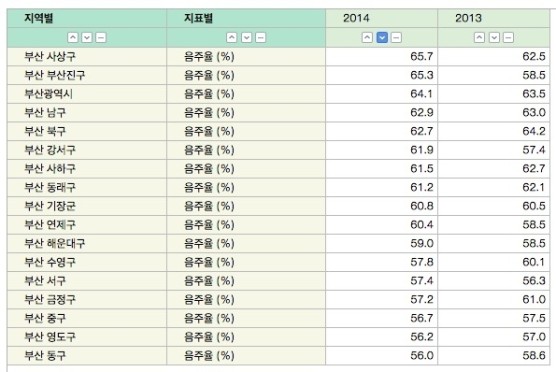The image size is (556, 372).
Task: Reset 지표별 column sort with minus icon
Action: (261, 38)
